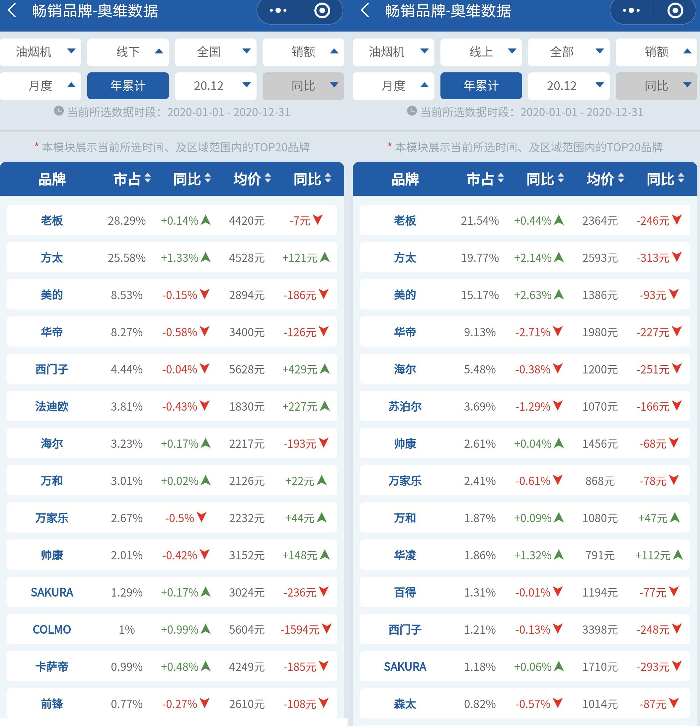This screenshot has height=728, width=700.
Task: Open 华凌 brand link in right table
Action: [x=405, y=555]
